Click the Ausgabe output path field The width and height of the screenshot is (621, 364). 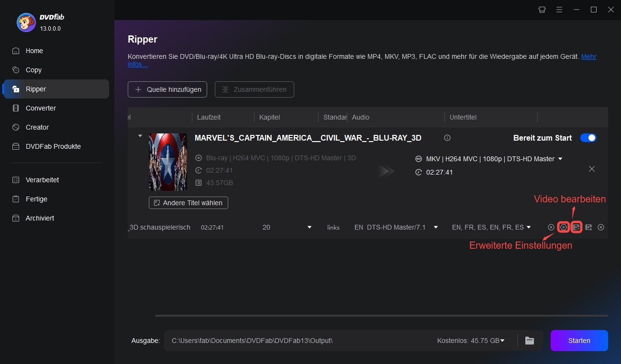coord(297,341)
